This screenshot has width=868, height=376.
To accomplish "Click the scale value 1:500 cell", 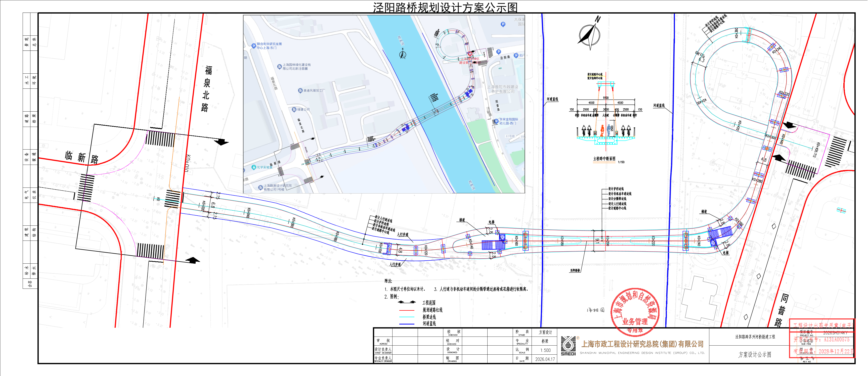I will [x=545, y=350].
